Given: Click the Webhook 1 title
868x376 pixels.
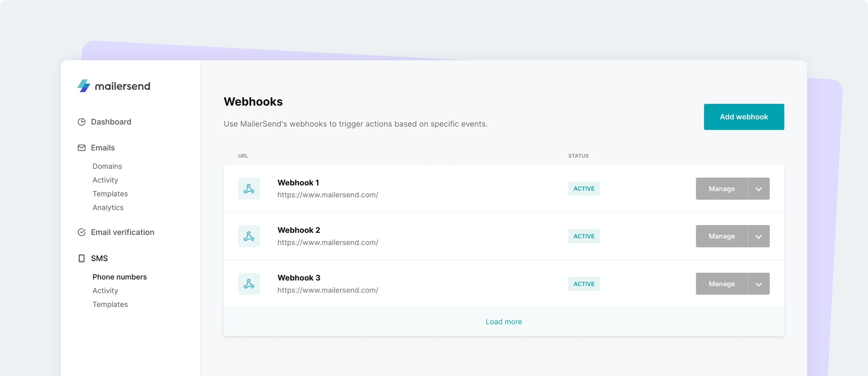Looking at the screenshot, I should pyautogui.click(x=298, y=183).
